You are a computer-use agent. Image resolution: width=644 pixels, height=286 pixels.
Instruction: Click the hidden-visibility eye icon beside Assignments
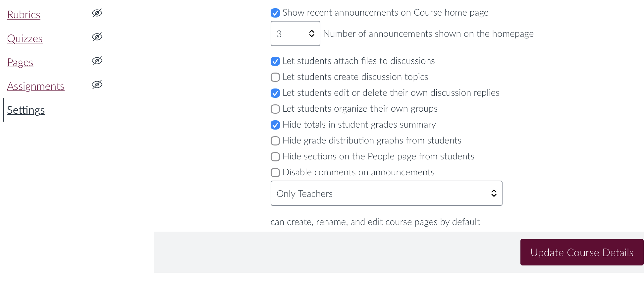(x=96, y=85)
